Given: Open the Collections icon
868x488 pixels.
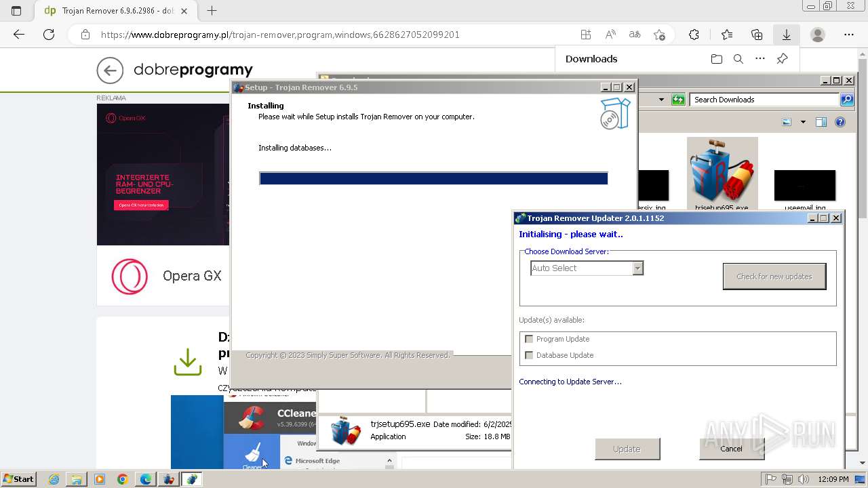Looking at the screenshot, I should pyautogui.click(x=757, y=35).
